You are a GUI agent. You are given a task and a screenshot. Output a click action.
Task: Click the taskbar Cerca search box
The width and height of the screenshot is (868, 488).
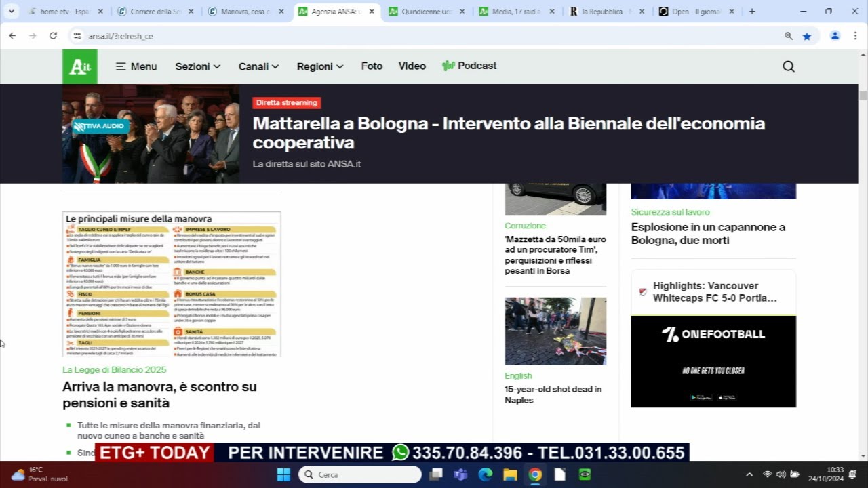(x=360, y=474)
